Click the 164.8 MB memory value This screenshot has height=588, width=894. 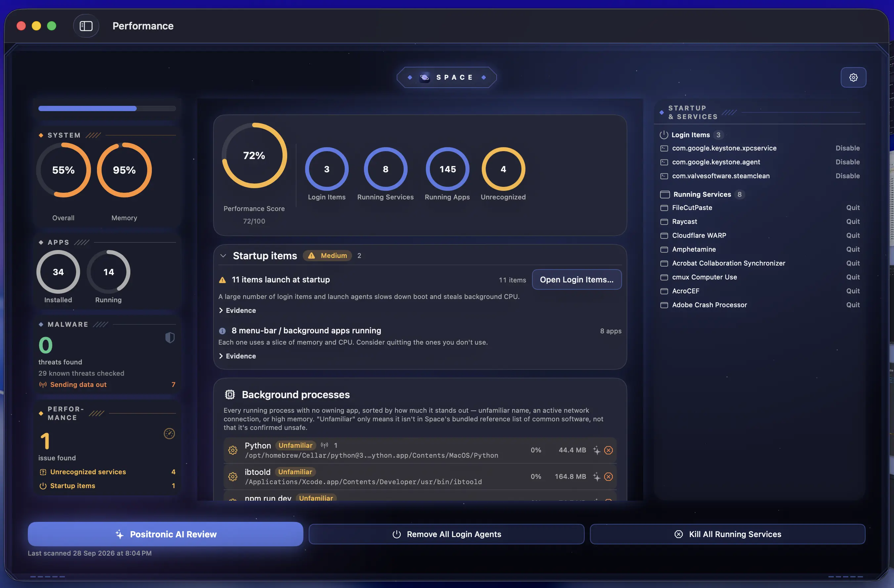point(570,477)
